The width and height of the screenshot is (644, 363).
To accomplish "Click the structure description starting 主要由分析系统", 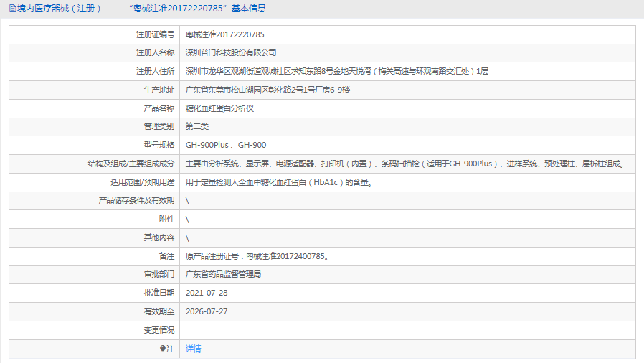I will [x=406, y=164].
